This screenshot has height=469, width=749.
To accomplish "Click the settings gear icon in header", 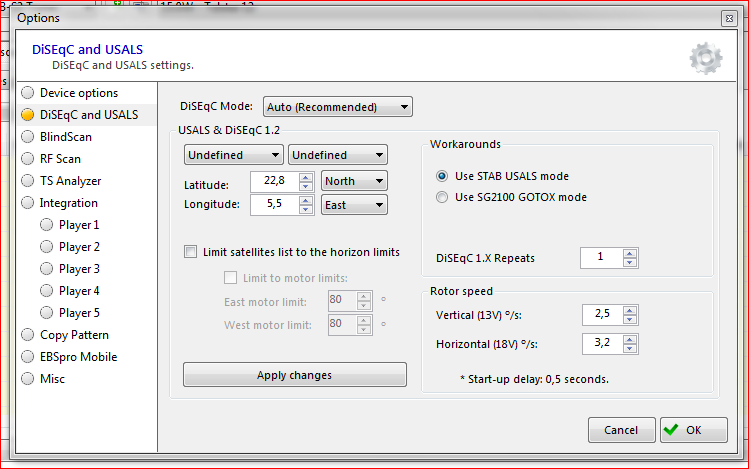I will coord(705,58).
